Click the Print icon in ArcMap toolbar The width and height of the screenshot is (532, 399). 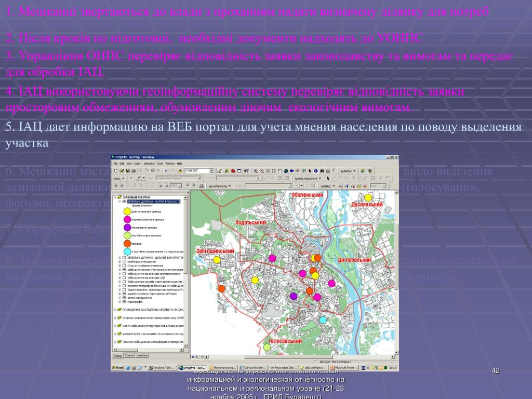(134, 170)
